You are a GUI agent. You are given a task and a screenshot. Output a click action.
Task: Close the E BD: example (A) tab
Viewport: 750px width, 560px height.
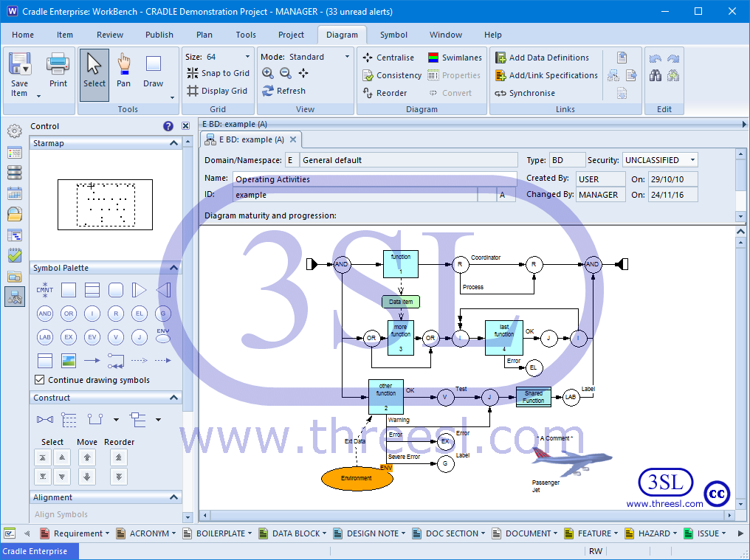tap(293, 139)
